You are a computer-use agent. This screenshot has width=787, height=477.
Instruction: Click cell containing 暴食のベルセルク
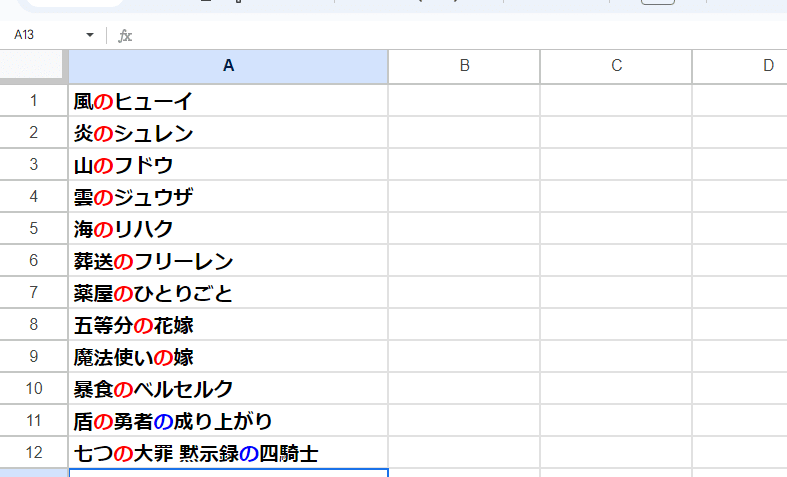[228, 389]
